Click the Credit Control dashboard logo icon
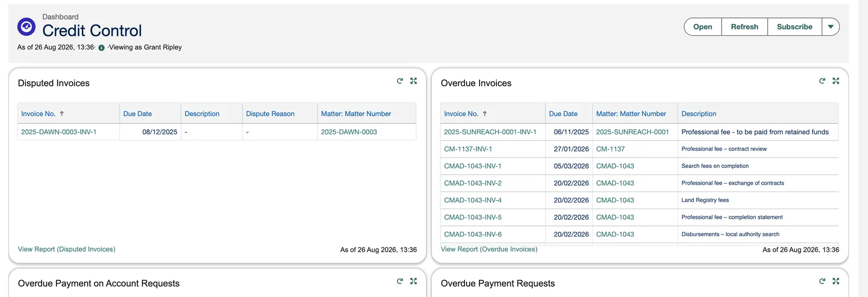This screenshot has height=297, width=868. (x=26, y=26)
